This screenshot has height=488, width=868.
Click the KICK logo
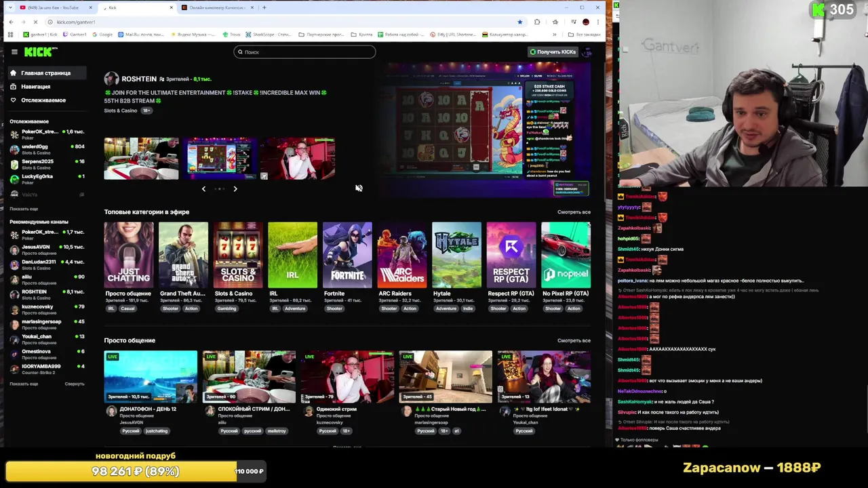coord(41,52)
